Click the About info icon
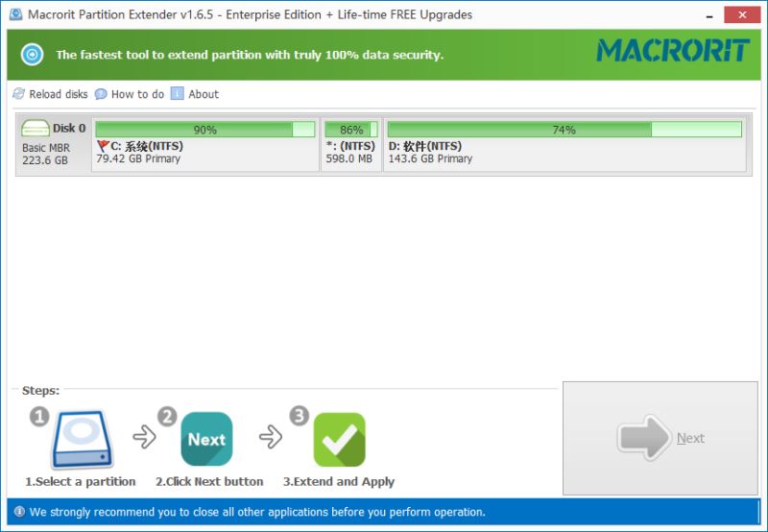 (177, 93)
